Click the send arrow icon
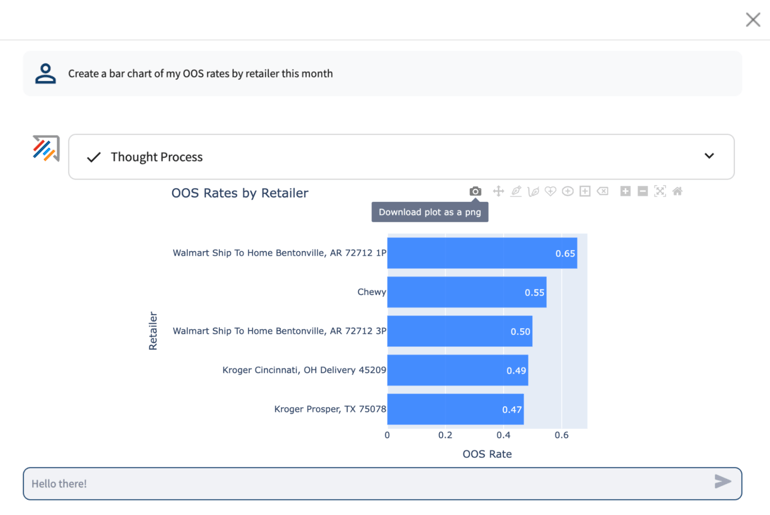 [x=722, y=482]
